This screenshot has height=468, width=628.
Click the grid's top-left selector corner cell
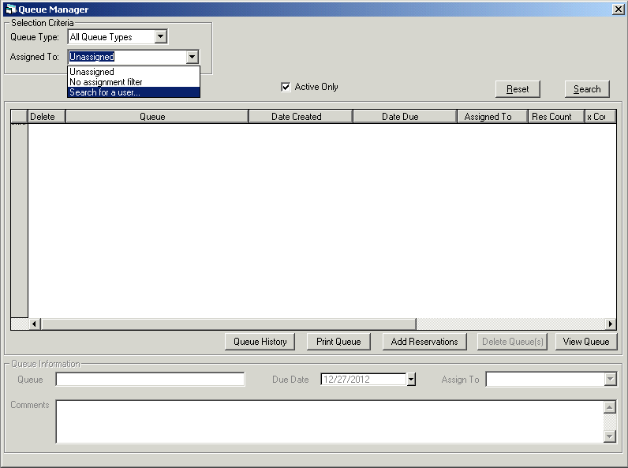[x=19, y=116]
